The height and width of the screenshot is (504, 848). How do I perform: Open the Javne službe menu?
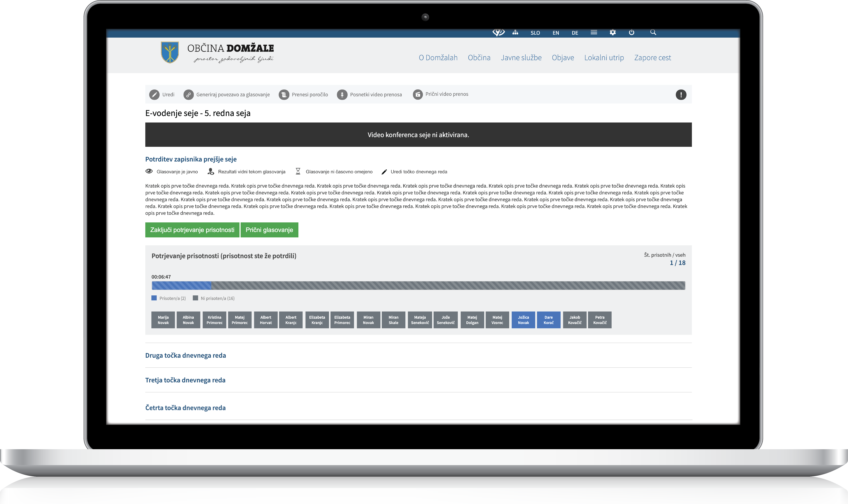point(521,58)
